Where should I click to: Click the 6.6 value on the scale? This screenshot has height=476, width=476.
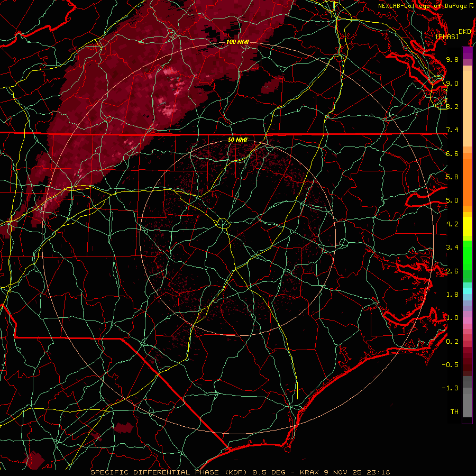pyautogui.click(x=452, y=153)
